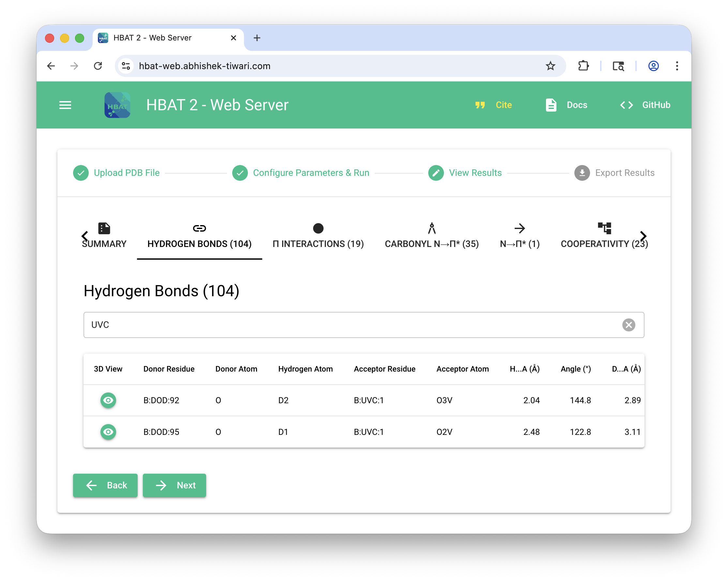
Task: Switch to the Π Interactions (19) tab
Action: click(318, 236)
